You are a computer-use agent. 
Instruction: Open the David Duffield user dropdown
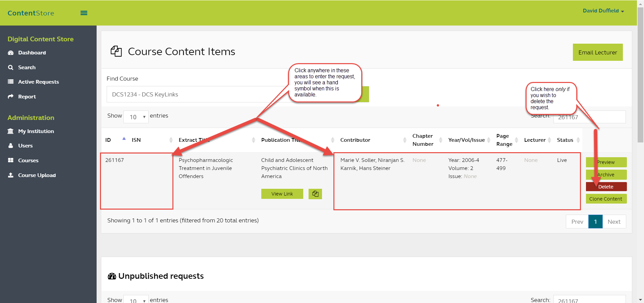point(603,11)
